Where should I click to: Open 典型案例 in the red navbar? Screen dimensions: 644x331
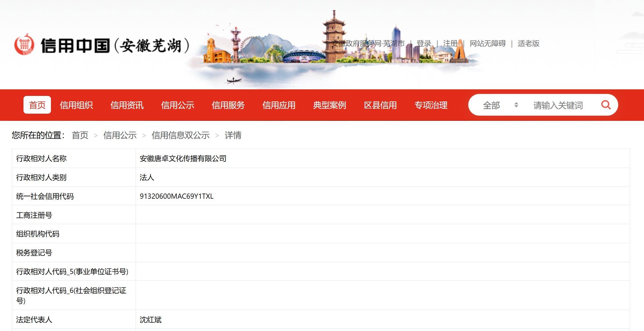[329, 105]
